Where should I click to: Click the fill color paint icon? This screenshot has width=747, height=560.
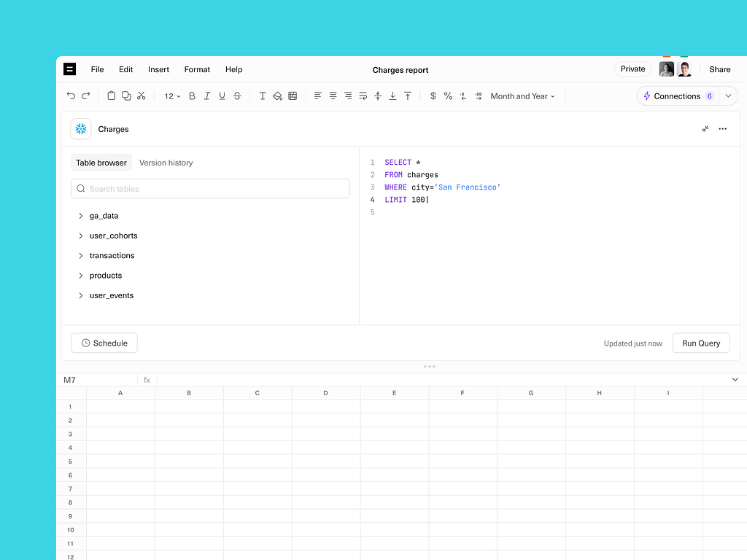click(x=278, y=96)
